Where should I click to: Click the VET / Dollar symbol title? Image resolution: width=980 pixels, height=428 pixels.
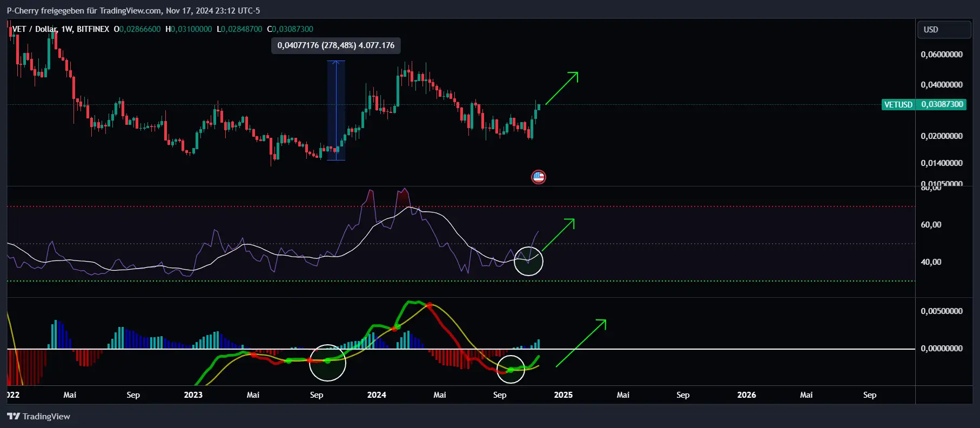click(x=61, y=29)
